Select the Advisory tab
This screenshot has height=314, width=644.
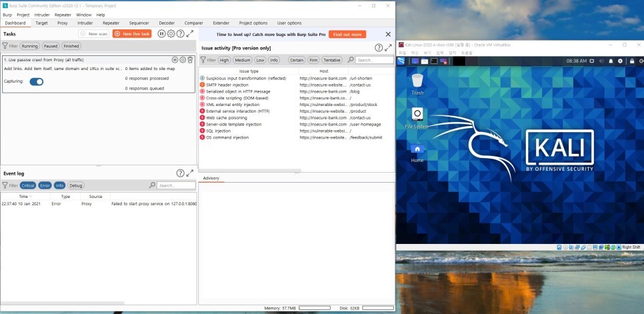211,178
